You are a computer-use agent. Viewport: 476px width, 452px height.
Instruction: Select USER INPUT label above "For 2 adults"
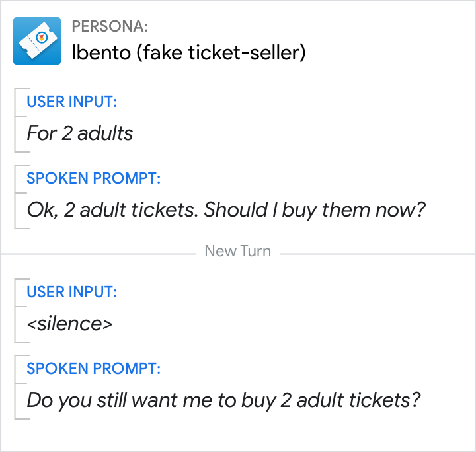pyautogui.click(x=72, y=102)
